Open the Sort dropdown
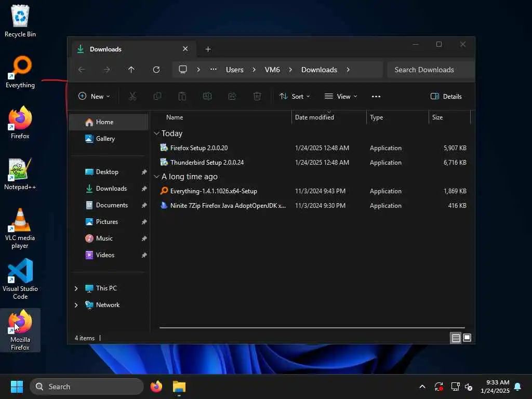532x399 pixels. pos(295,97)
